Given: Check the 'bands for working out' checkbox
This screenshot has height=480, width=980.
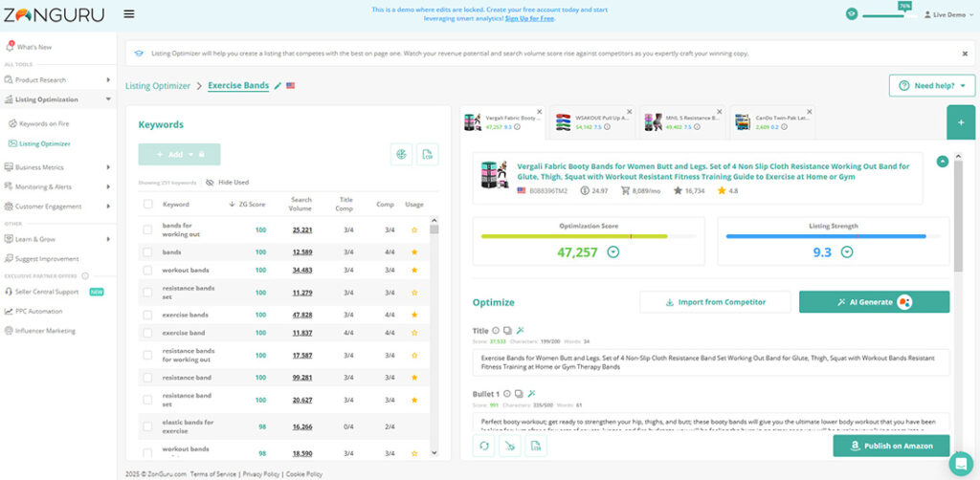Looking at the screenshot, I should (147, 229).
